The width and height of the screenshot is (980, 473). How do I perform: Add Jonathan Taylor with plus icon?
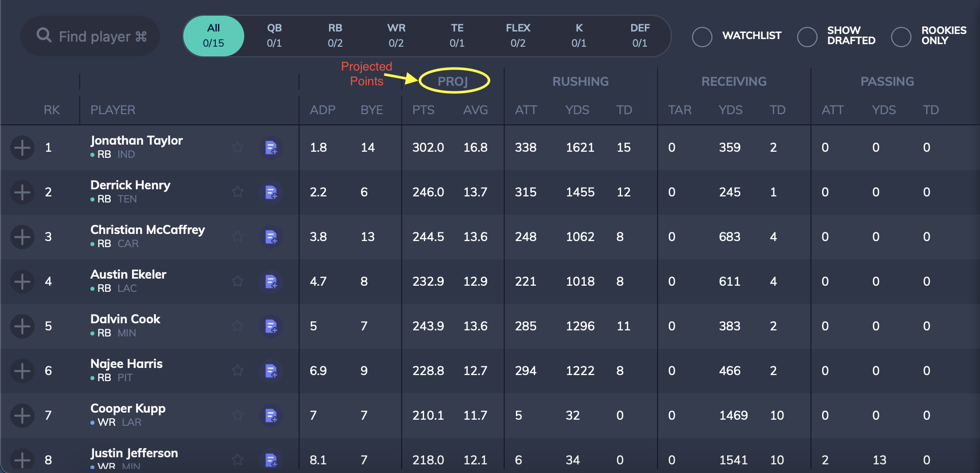[x=22, y=148]
